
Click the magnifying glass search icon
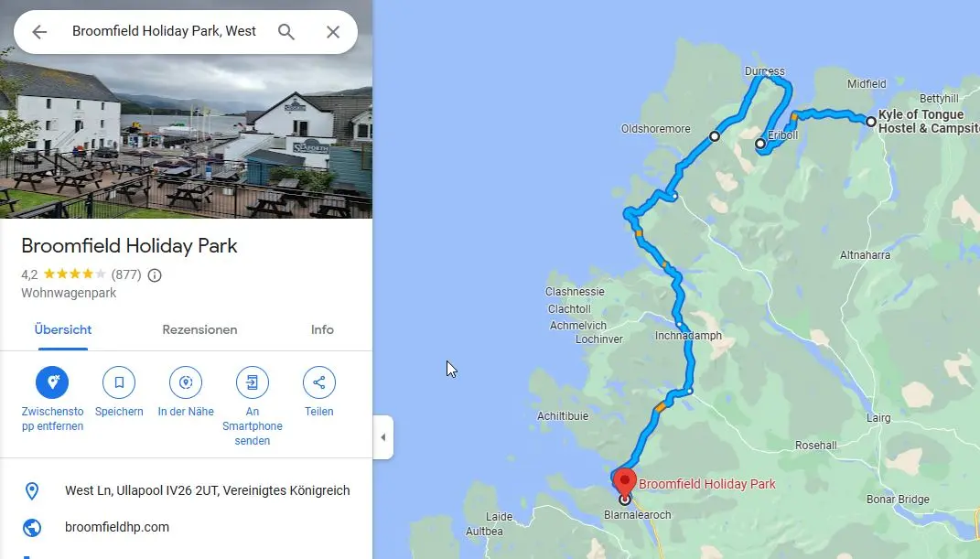coord(286,32)
